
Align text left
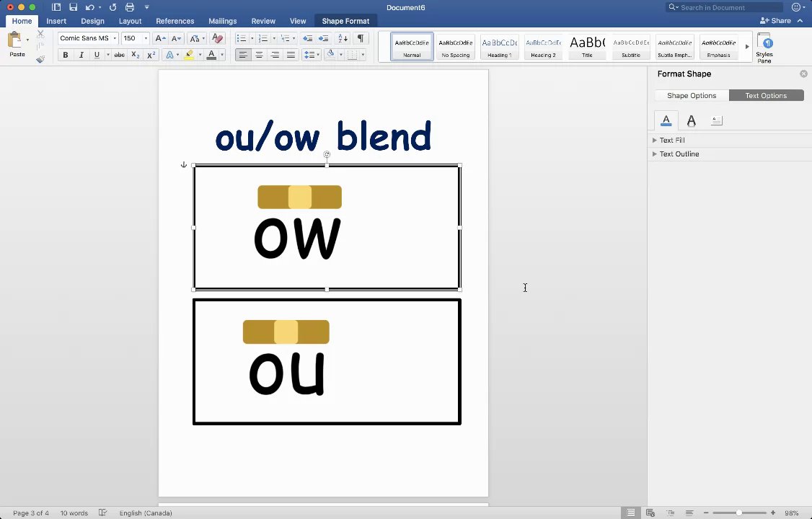point(243,55)
